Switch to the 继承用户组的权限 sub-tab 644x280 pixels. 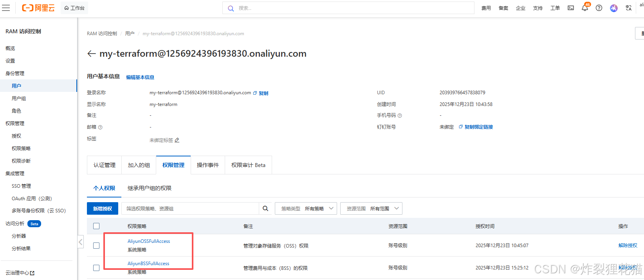150,188
